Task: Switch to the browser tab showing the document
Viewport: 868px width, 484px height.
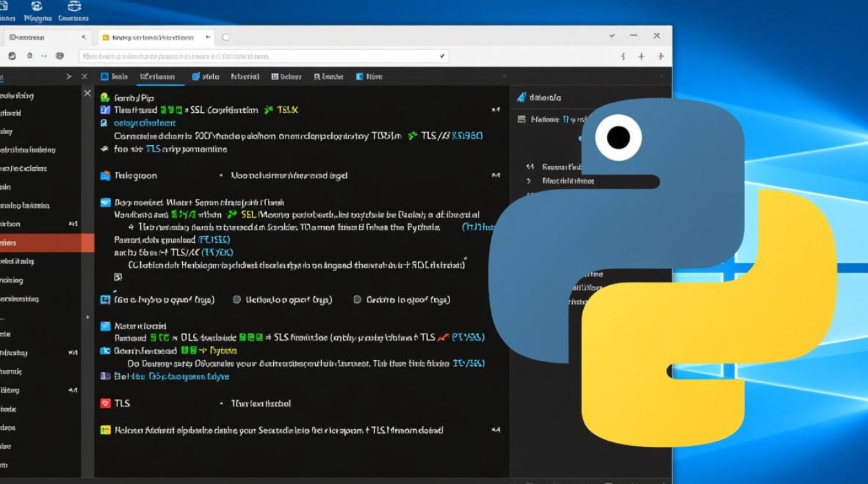Action: tap(155, 37)
